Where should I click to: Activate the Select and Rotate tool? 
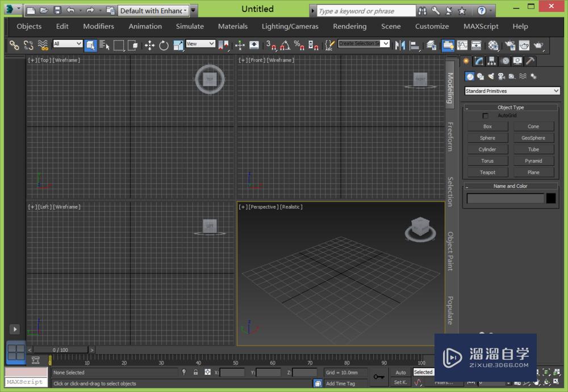(164, 45)
